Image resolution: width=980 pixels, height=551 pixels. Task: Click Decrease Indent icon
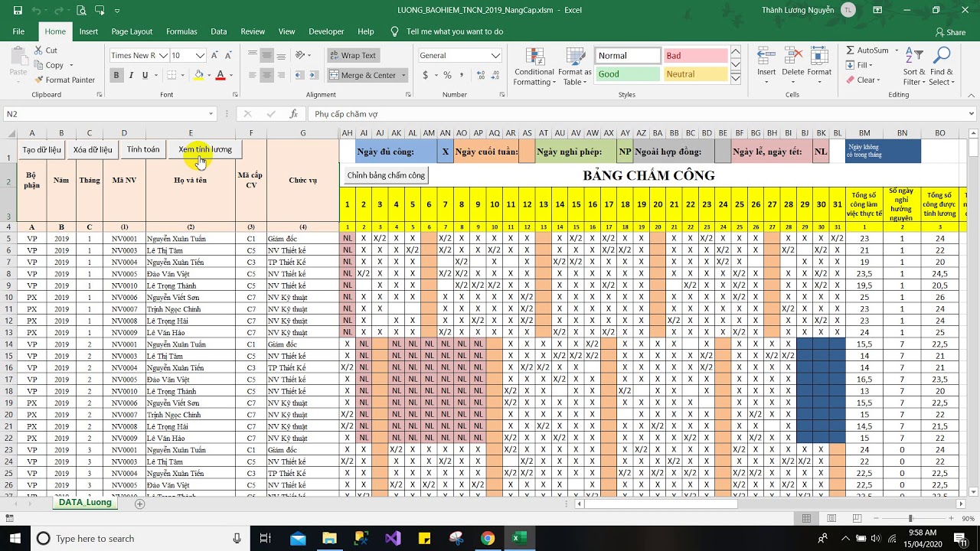click(299, 75)
